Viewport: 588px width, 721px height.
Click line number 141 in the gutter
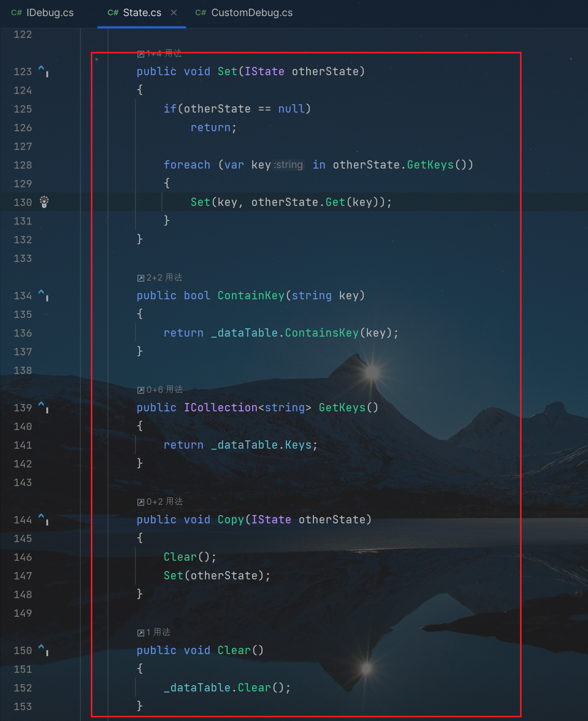(23, 445)
